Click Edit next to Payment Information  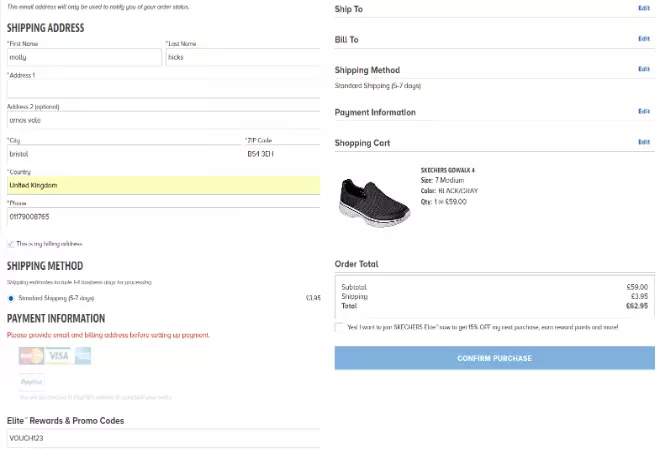644,112
